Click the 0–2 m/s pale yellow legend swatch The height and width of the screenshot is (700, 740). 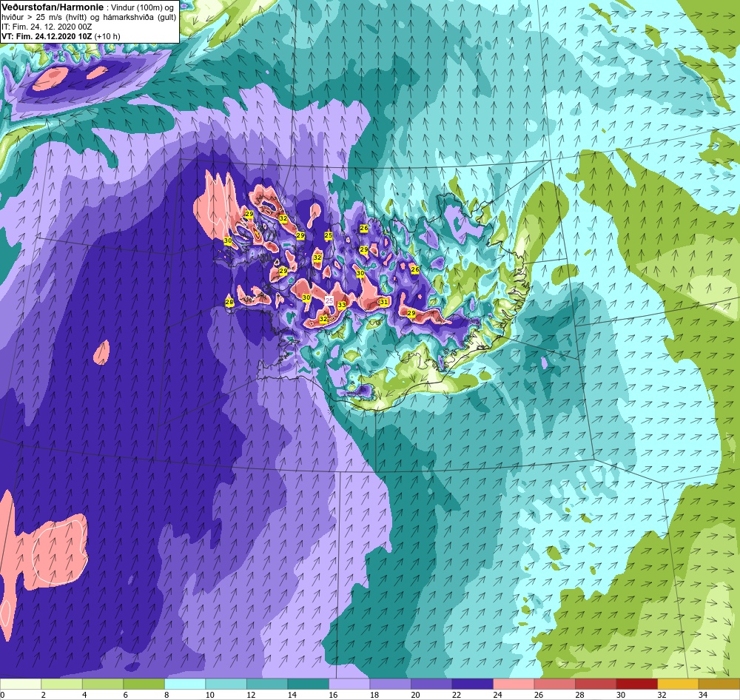[x=21, y=684]
